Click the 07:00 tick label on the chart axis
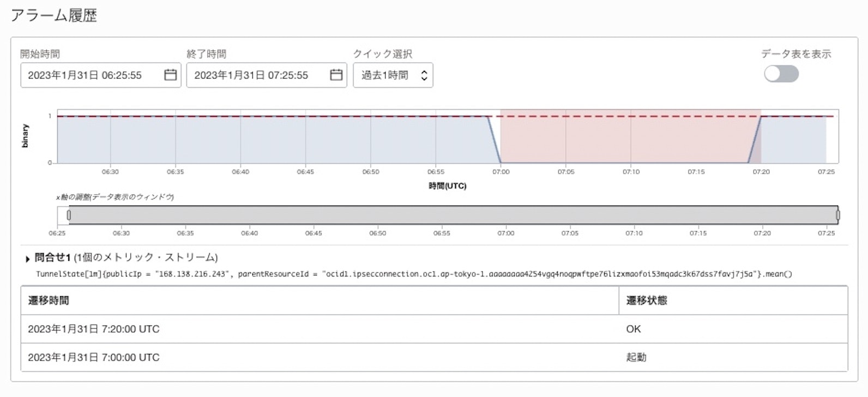This screenshot has width=868, height=397. [501, 172]
